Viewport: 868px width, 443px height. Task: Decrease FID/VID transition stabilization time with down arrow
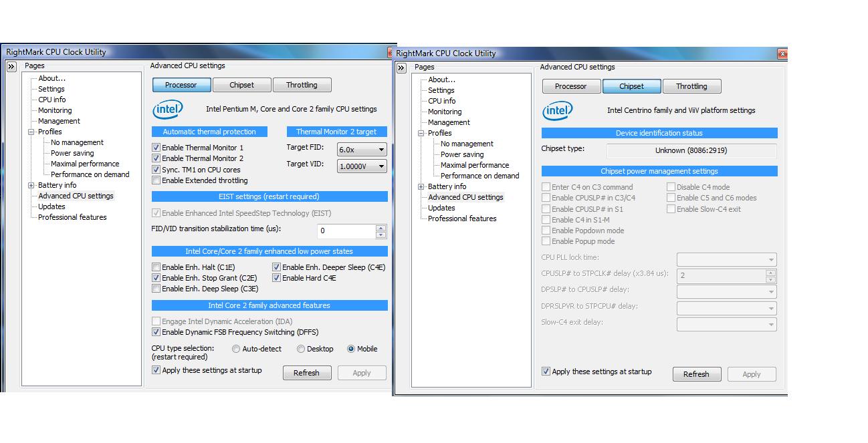pyautogui.click(x=381, y=235)
